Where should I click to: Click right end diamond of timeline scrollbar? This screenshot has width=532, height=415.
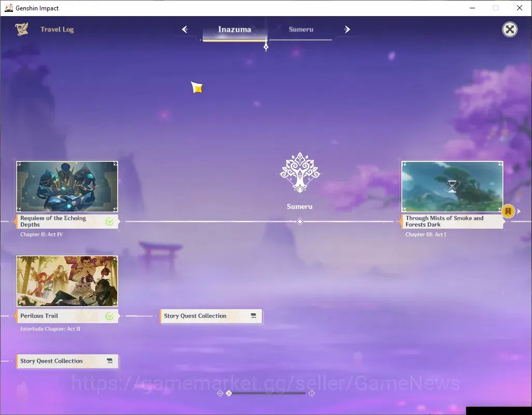point(312,393)
